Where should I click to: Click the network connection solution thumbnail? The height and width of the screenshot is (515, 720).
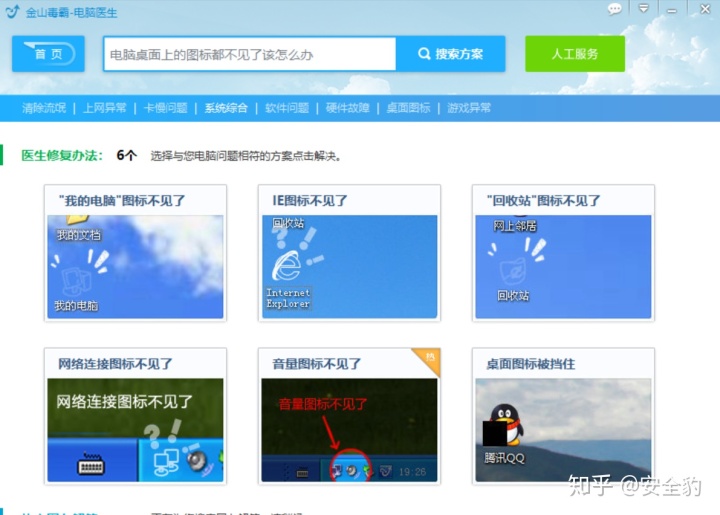(135, 430)
